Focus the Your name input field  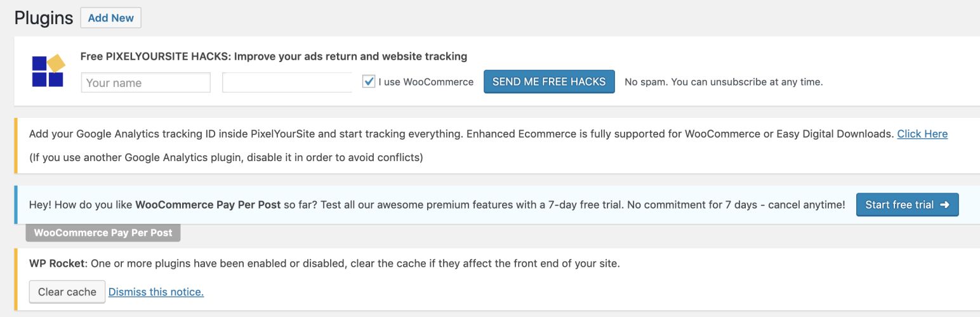pos(145,82)
